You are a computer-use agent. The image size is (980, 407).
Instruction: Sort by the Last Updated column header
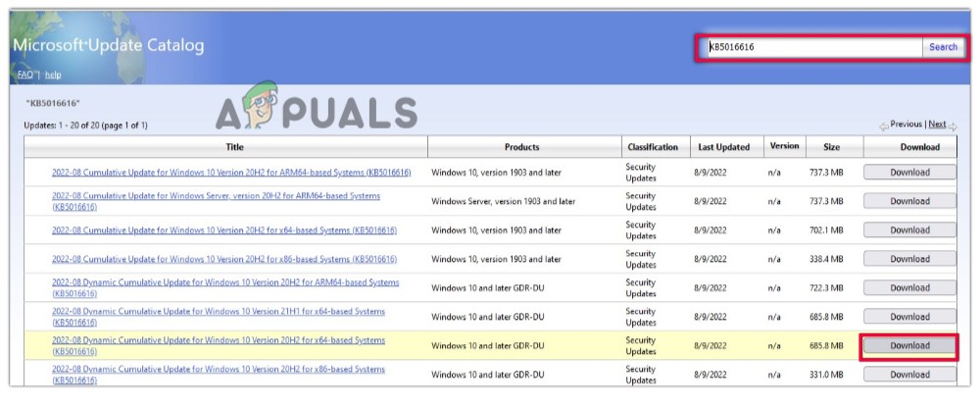724,147
